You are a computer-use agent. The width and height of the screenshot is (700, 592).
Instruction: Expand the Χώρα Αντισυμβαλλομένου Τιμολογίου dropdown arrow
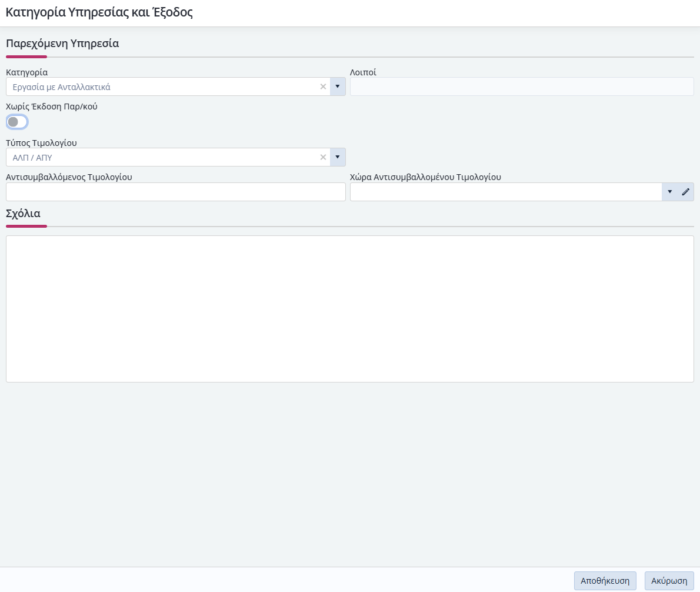tap(669, 192)
